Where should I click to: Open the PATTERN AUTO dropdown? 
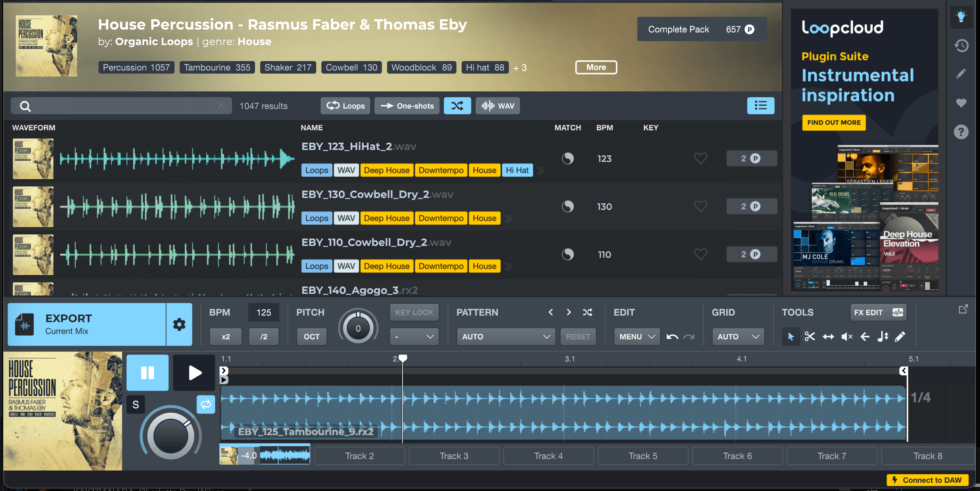point(506,336)
